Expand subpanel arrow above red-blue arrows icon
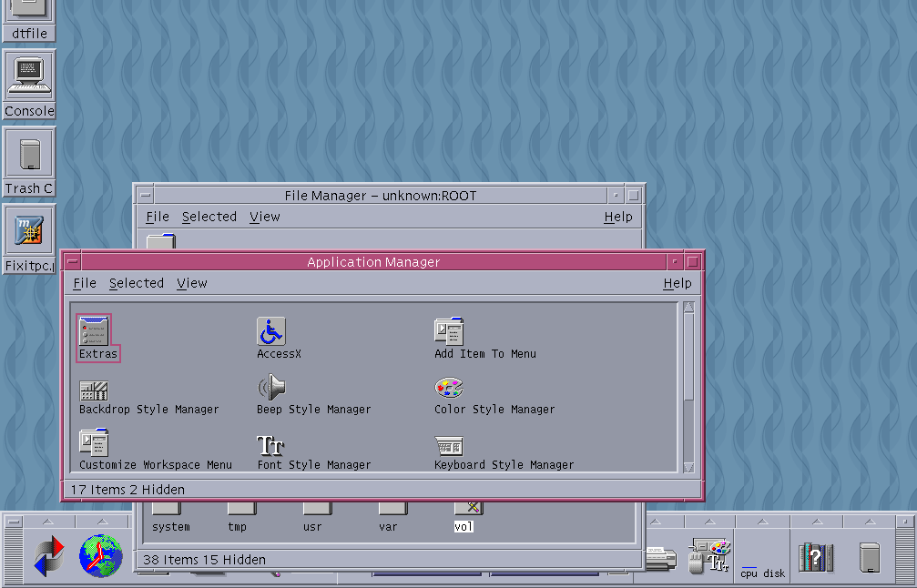Image resolution: width=917 pixels, height=588 pixels. pyautogui.click(x=48, y=522)
